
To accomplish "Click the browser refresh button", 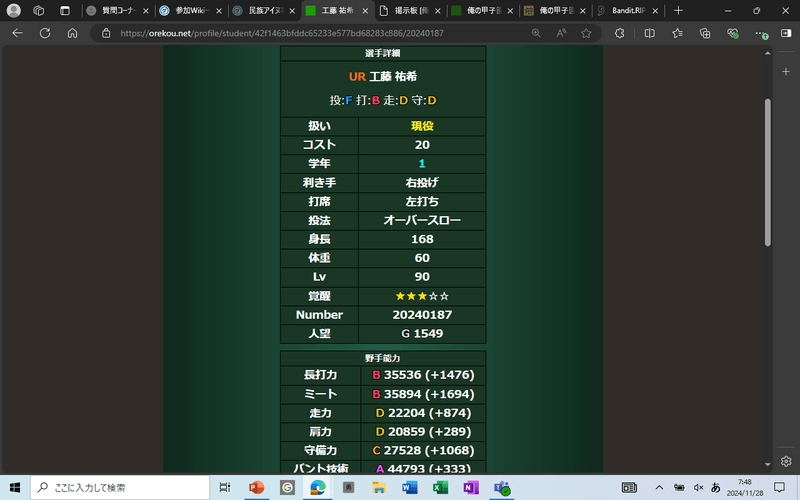I will [45, 33].
